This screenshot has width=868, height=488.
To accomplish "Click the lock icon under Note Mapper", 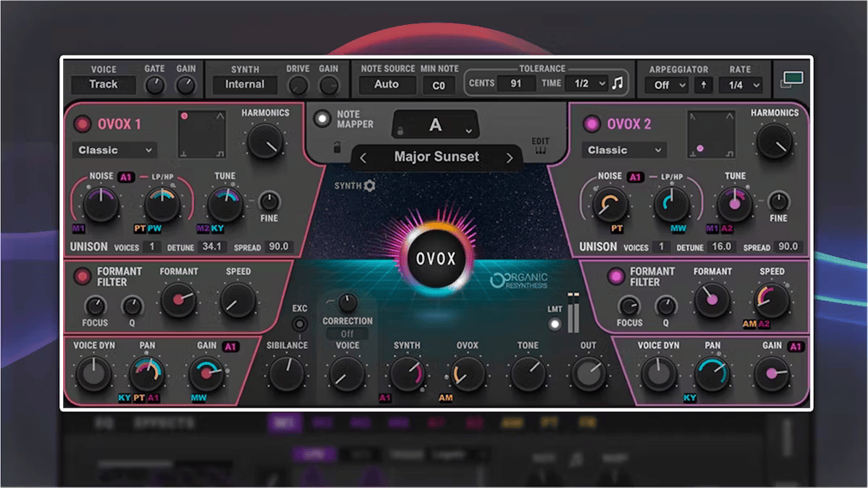I will pos(336,148).
